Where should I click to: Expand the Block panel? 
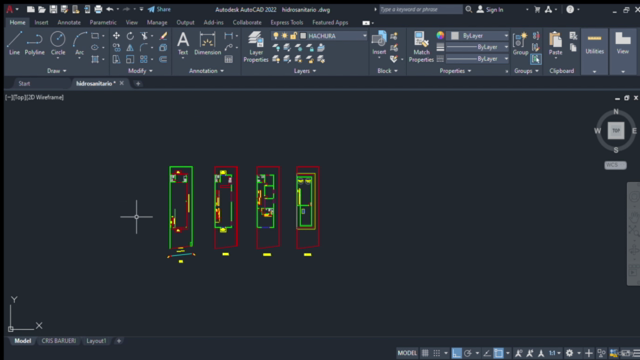[387, 71]
